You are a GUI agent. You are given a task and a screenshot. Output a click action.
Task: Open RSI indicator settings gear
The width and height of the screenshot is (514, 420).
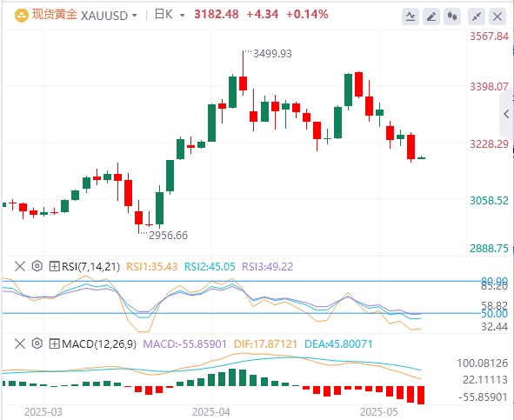(37, 266)
